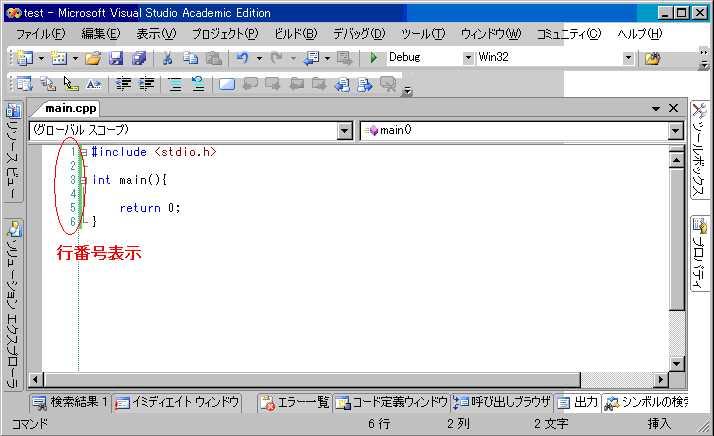The image size is (714, 436).
Task: Click the Comment Out Lines icon
Action: click(x=174, y=84)
